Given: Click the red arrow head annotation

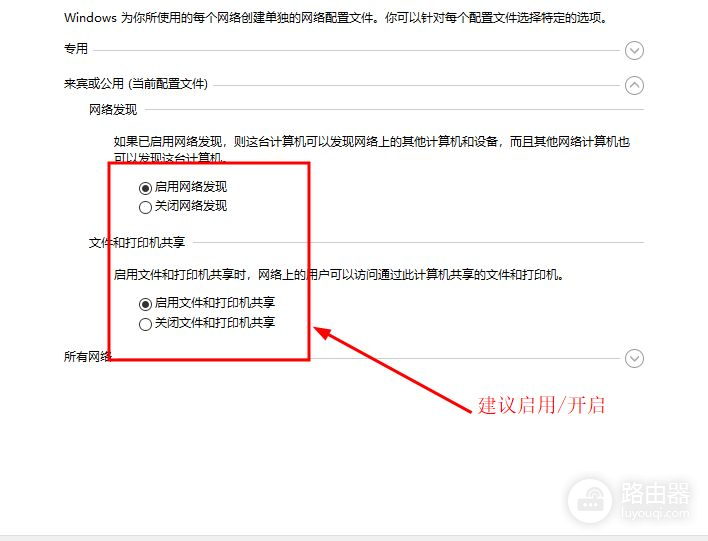Looking at the screenshot, I should tap(323, 333).
